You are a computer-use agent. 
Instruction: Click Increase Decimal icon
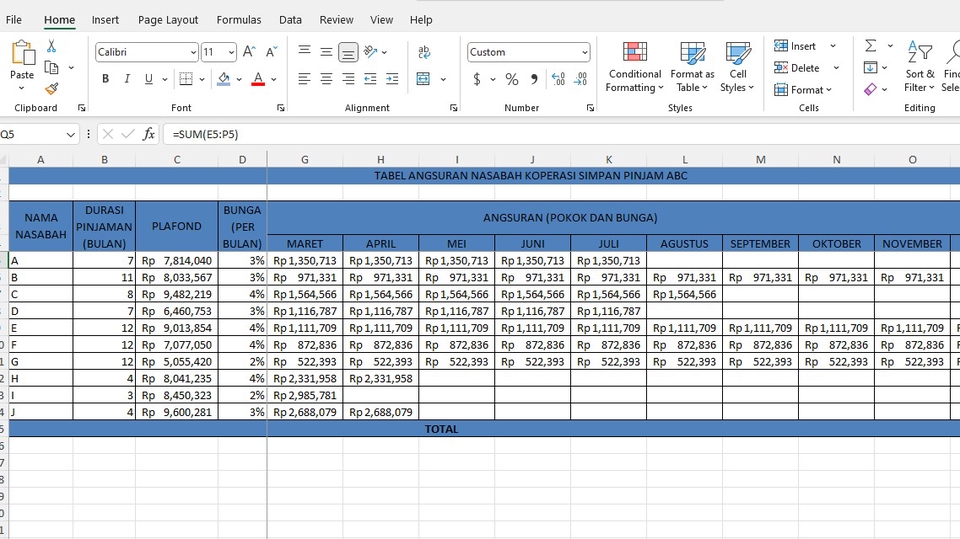click(558, 79)
